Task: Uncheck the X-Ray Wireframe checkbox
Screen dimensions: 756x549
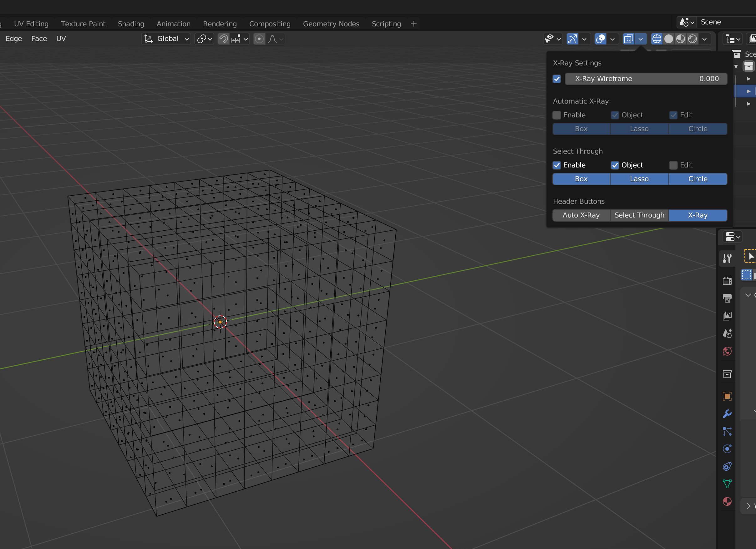Action: [x=557, y=79]
